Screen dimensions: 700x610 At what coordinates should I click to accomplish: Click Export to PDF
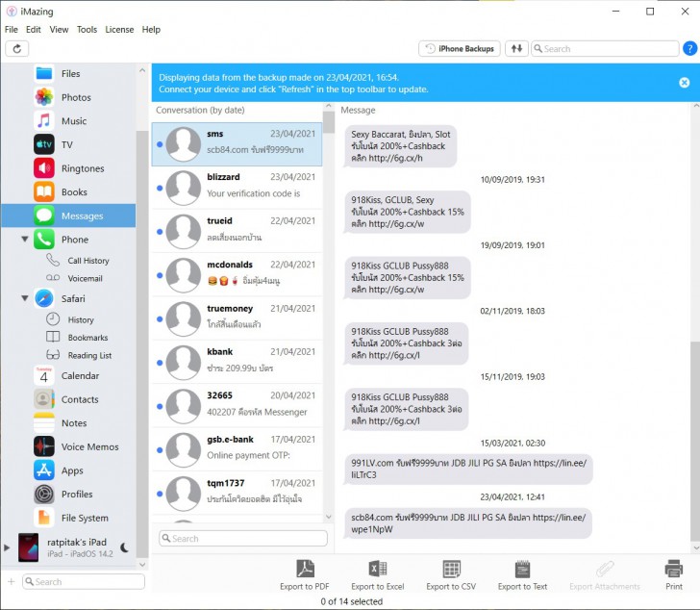(305, 575)
